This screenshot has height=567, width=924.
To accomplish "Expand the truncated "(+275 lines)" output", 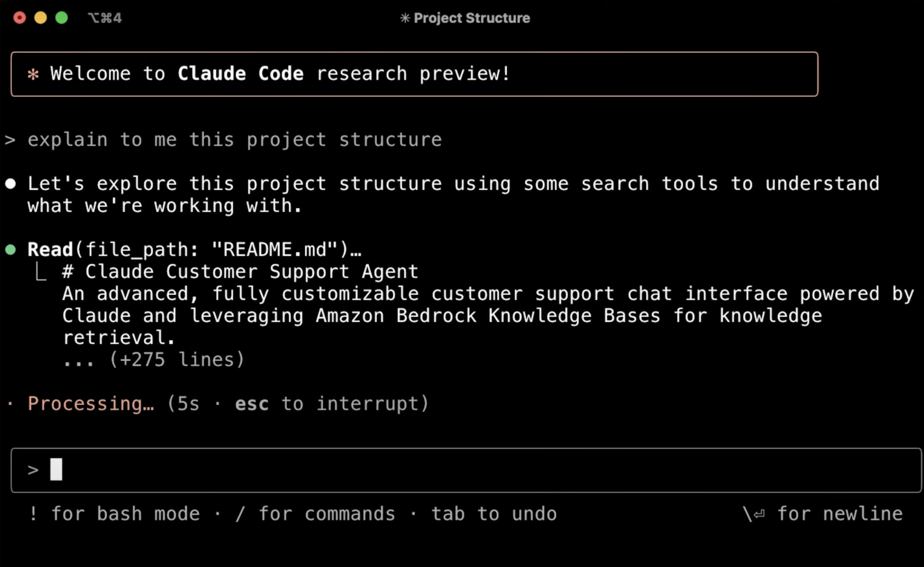I will tap(177, 360).
